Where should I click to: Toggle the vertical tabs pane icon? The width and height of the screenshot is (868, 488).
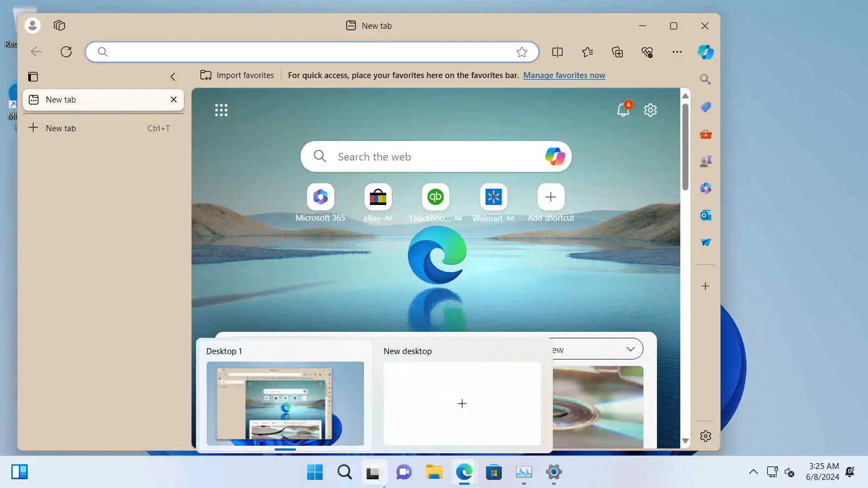point(33,76)
